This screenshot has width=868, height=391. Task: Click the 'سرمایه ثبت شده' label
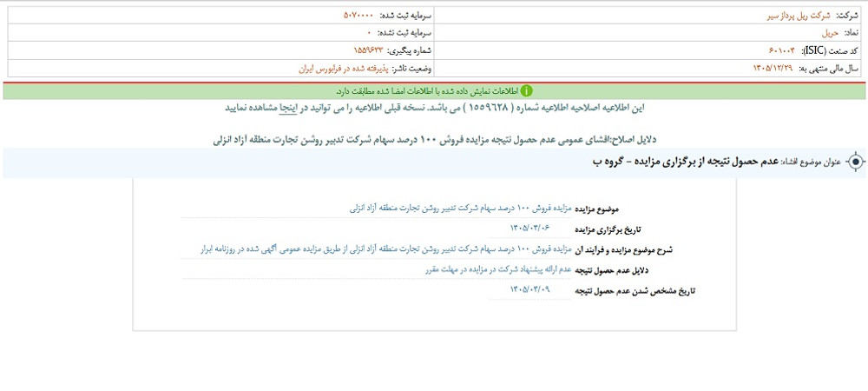(x=405, y=16)
